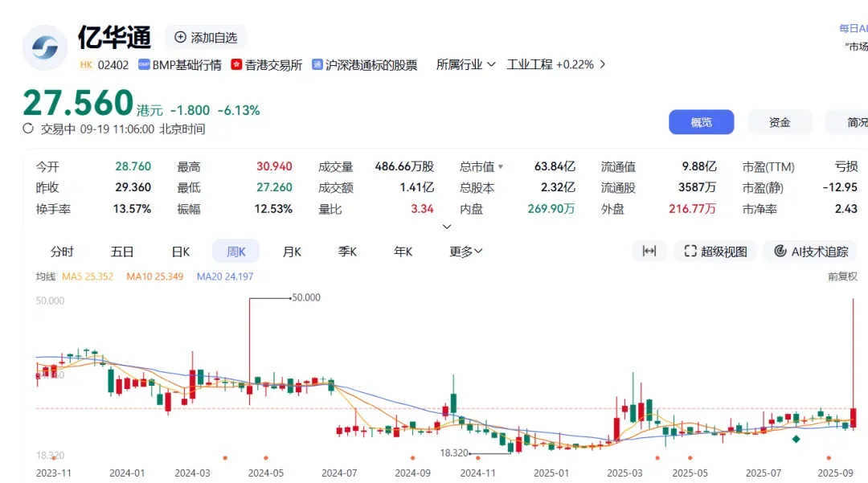
Task: Click the trading status circle icon
Action: point(28,129)
